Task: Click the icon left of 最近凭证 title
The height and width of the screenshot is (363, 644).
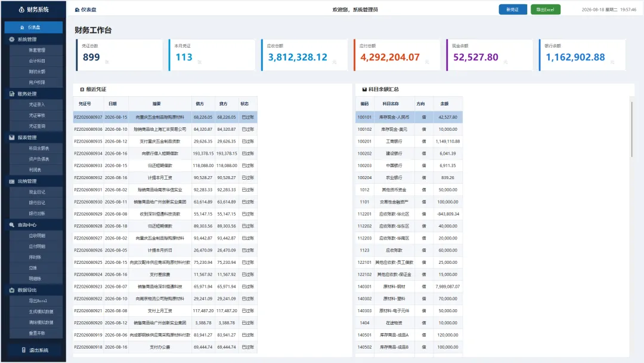Action: click(x=82, y=89)
